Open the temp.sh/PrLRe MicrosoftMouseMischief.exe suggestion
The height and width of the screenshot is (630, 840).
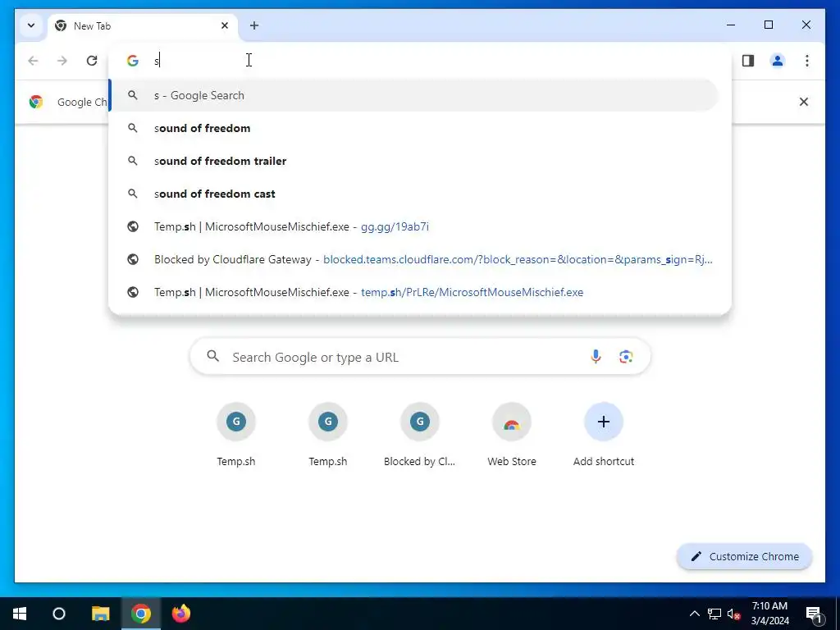413,292
